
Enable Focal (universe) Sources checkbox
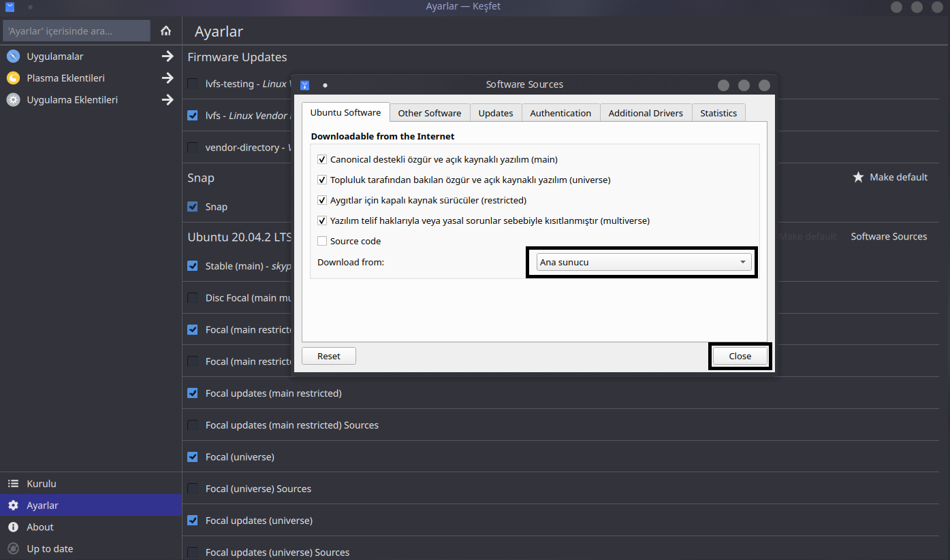point(193,489)
